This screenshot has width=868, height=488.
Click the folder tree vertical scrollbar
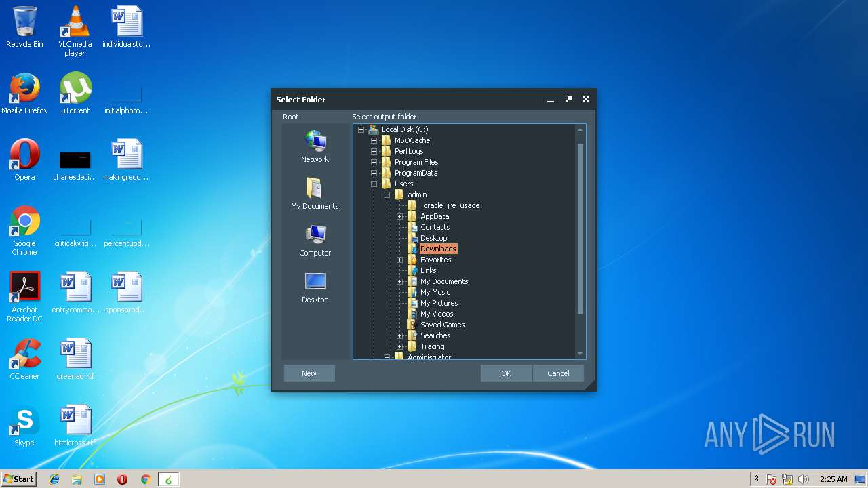click(580, 229)
